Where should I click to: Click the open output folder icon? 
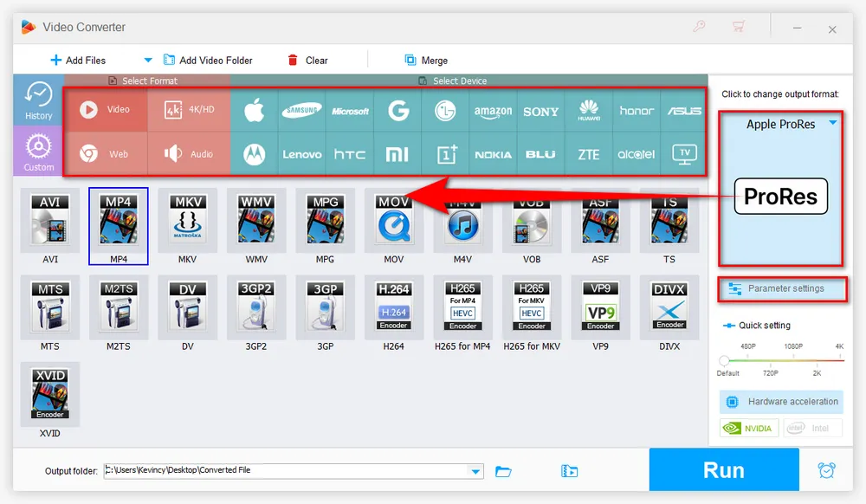503,471
